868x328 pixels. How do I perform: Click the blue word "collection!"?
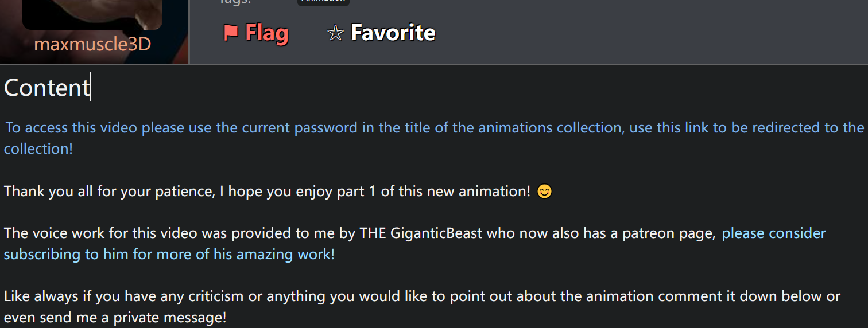point(38,149)
